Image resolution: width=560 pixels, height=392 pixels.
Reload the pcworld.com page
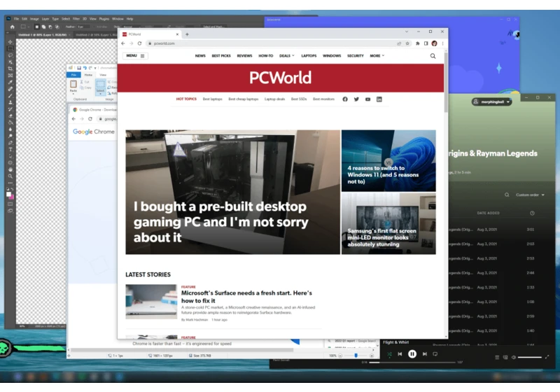pos(139,43)
